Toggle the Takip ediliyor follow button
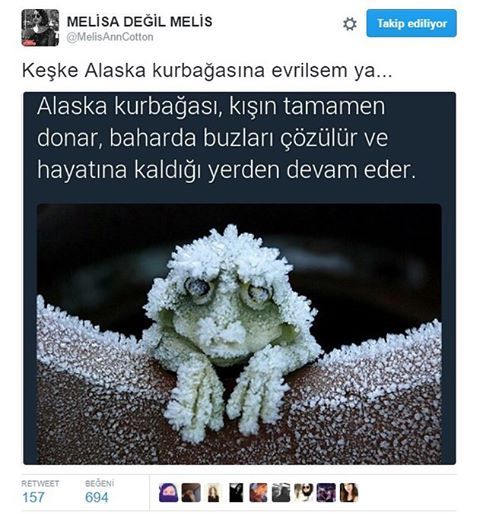Screen dimensions: 480x522 411,23
